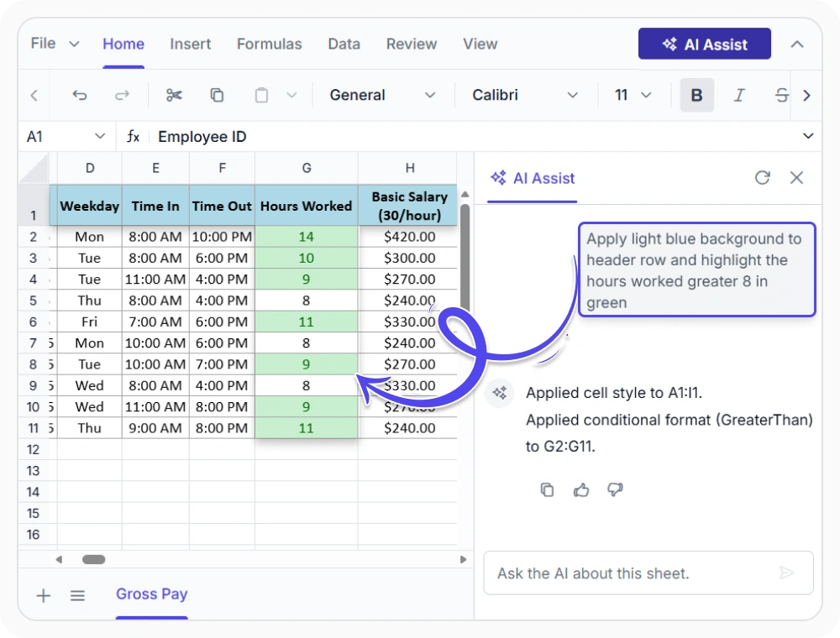The width and height of the screenshot is (840, 638).
Task: Click the Fri weekday cell
Action: (x=90, y=322)
